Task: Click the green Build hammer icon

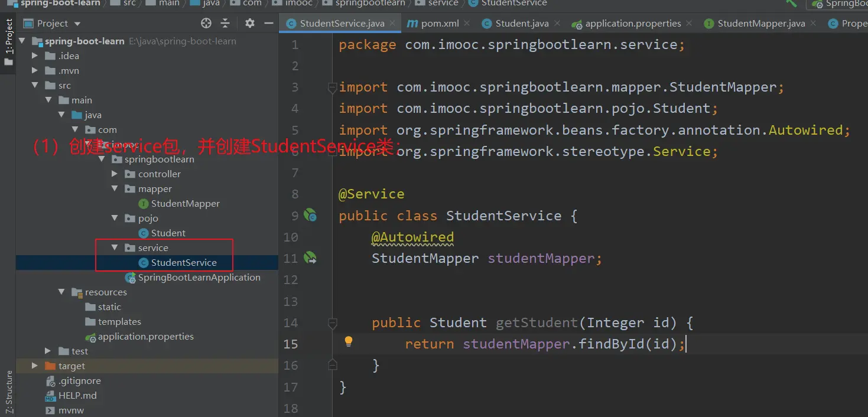Action: tap(791, 4)
